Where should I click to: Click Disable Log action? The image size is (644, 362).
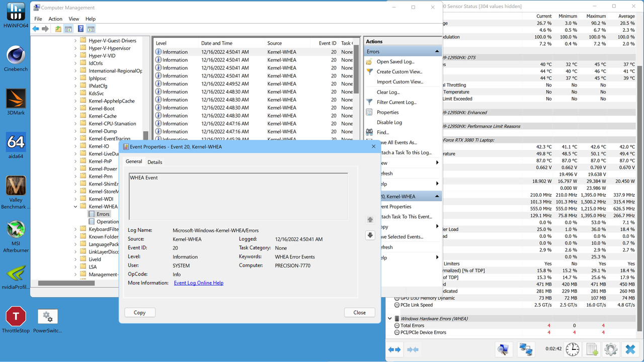tap(389, 123)
